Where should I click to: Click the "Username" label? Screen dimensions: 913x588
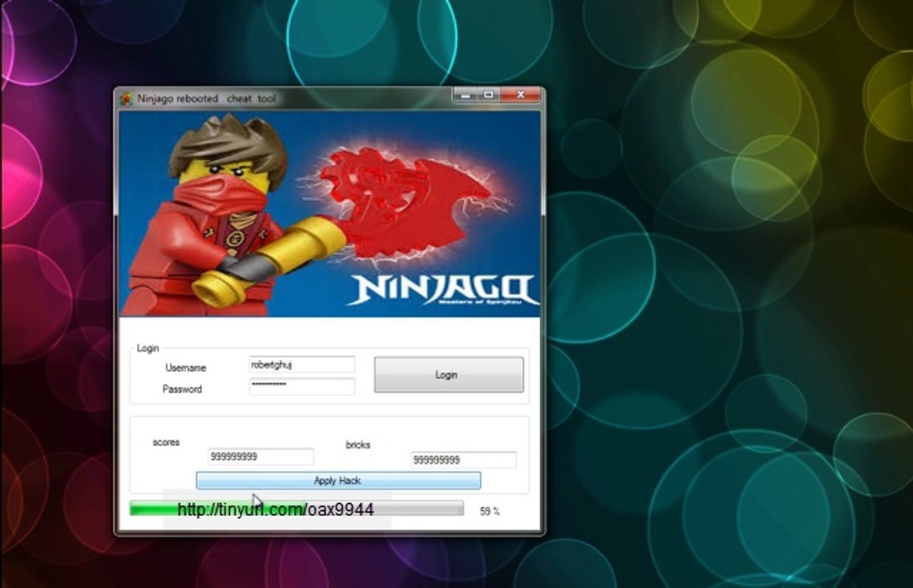pos(185,368)
